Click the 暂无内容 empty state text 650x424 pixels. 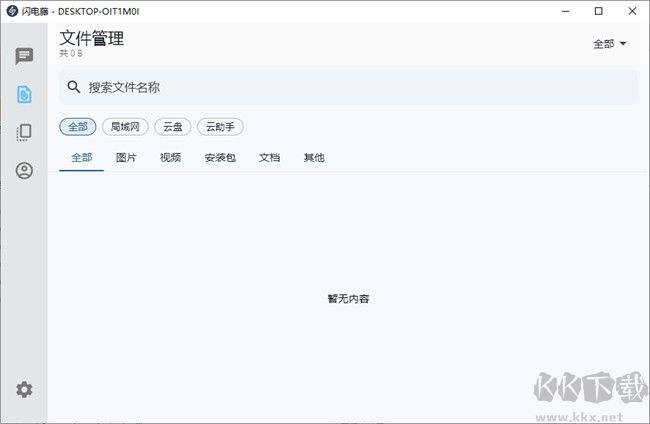pos(348,298)
